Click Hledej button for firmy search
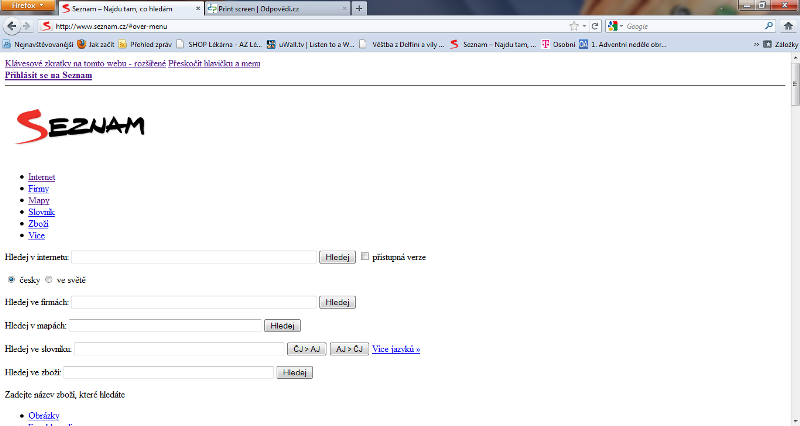The height and width of the screenshot is (426, 800). [x=337, y=302]
